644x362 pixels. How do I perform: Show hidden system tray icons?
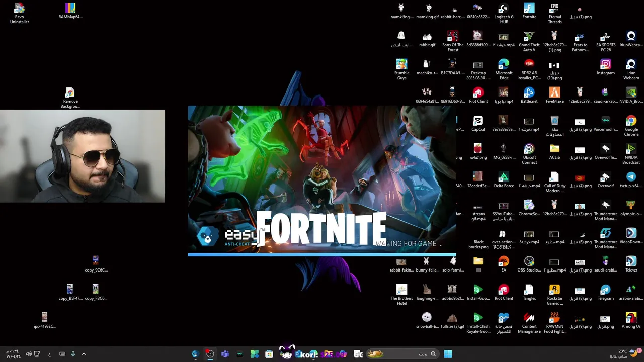pos(84,354)
